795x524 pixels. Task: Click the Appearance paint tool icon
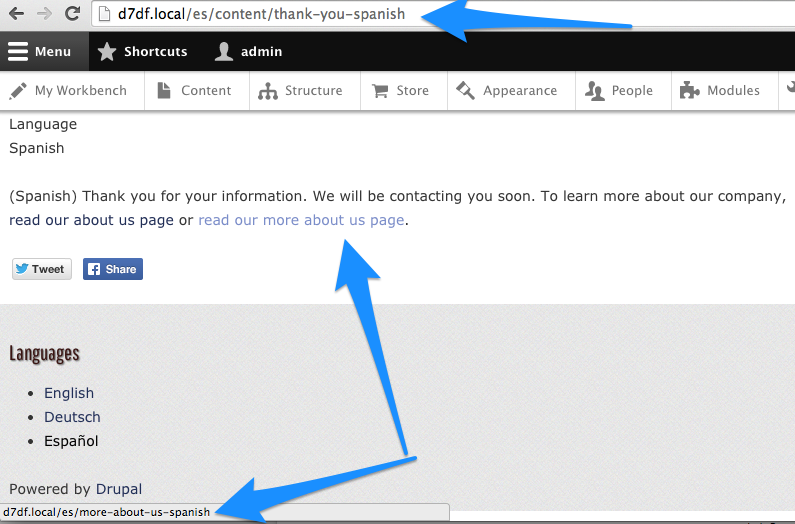465,90
